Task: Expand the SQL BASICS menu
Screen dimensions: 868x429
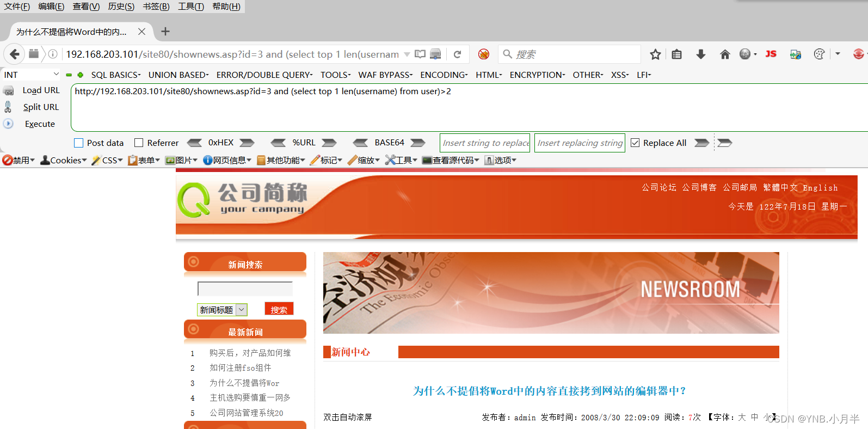Action: (x=116, y=75)
